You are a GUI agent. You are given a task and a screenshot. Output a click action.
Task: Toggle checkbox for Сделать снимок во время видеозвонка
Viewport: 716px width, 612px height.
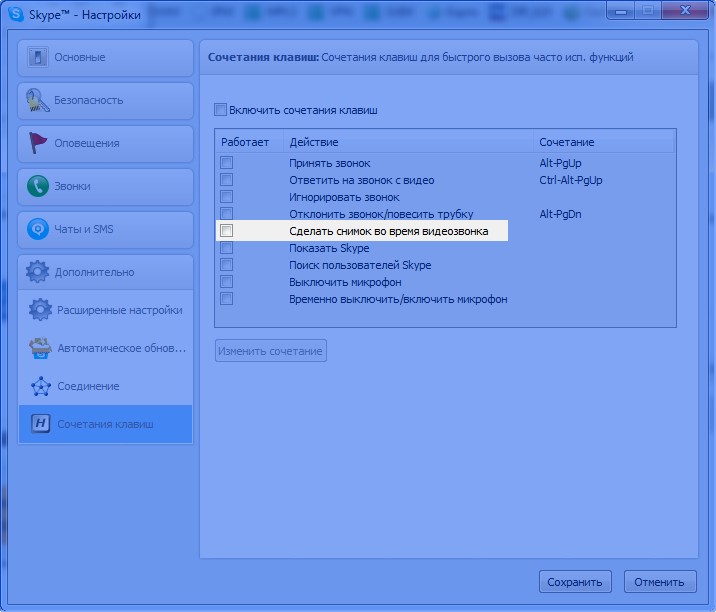pos(227,231)
